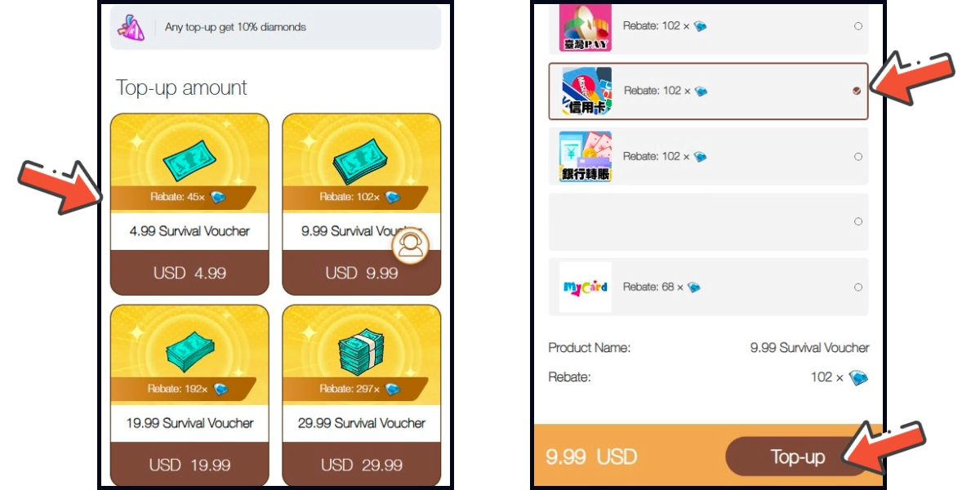Click the diamond bonus icon in banner

[x=131, y=27]
